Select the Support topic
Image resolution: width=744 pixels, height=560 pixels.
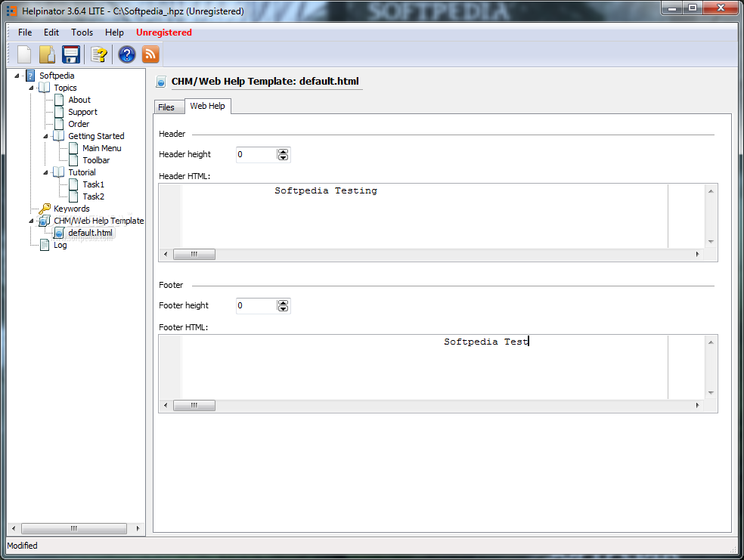82,112
